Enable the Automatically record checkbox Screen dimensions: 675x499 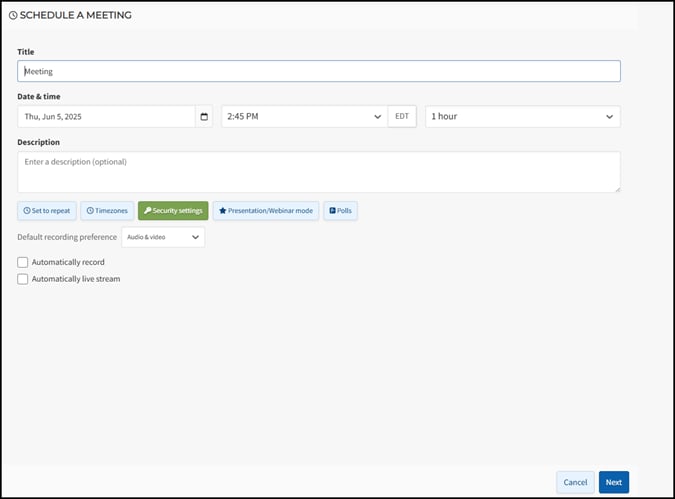(x=23, y=262)
